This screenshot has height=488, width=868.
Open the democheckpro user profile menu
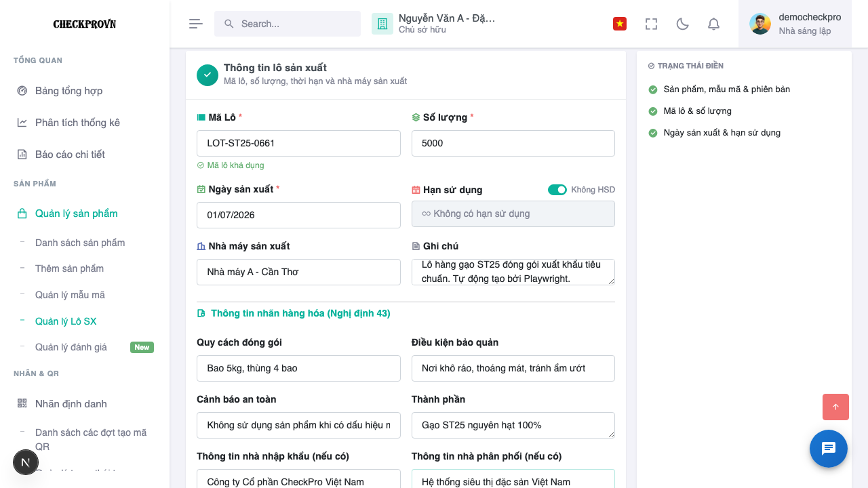795,24
